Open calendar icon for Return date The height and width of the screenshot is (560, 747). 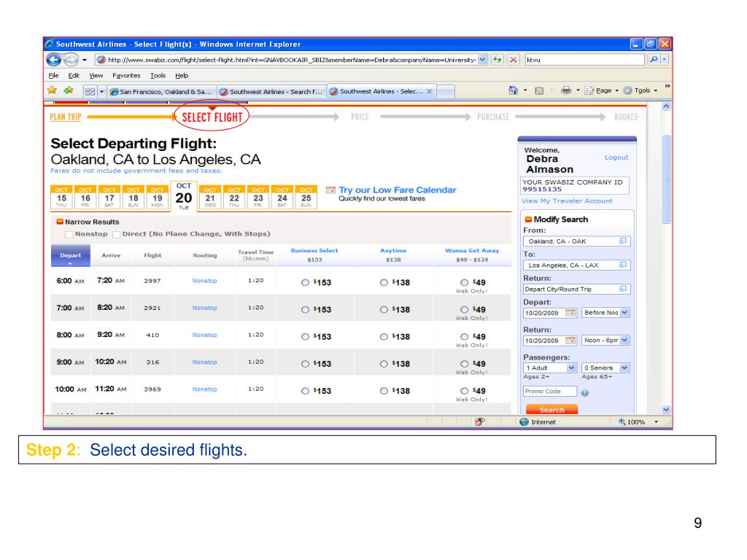tap(570, 341)
